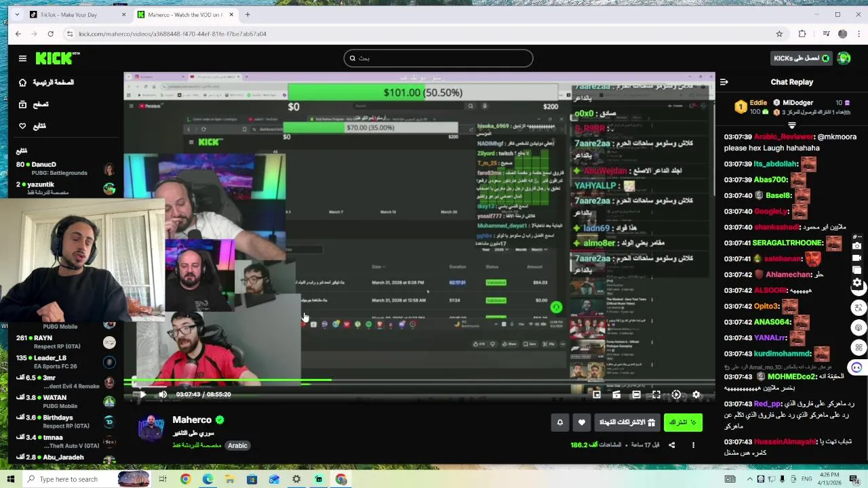
Task: Open the DanucD channel in the sidebar
Action: click(65, 168)
